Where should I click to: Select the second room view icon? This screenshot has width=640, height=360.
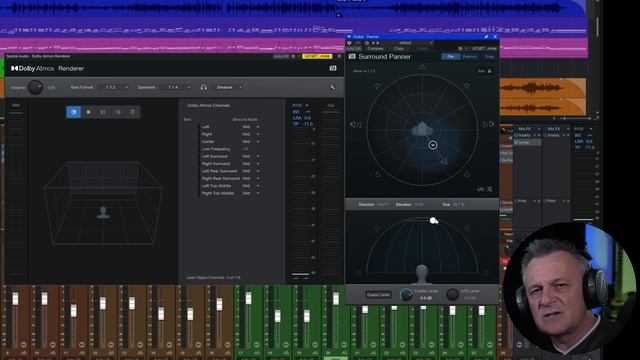coord(88,112)
